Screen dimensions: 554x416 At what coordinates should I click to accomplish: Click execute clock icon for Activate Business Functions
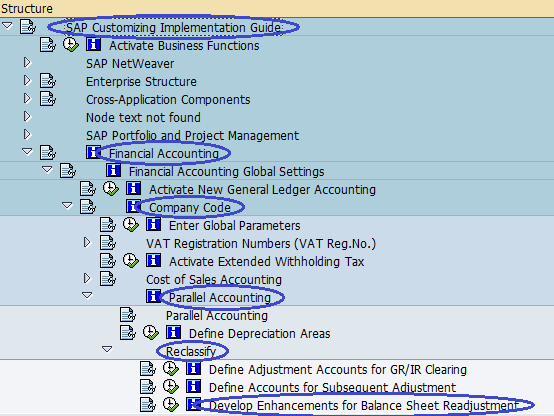click(x=71, y=45)
